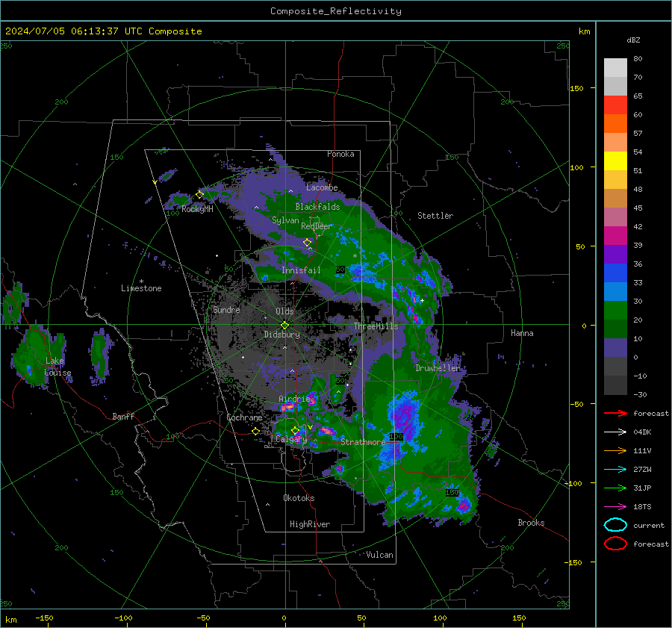The width and height of the screenshot is (672, 628).
Task: Click the yellow diamond marker below RedDeer
Action: point(307,243)
